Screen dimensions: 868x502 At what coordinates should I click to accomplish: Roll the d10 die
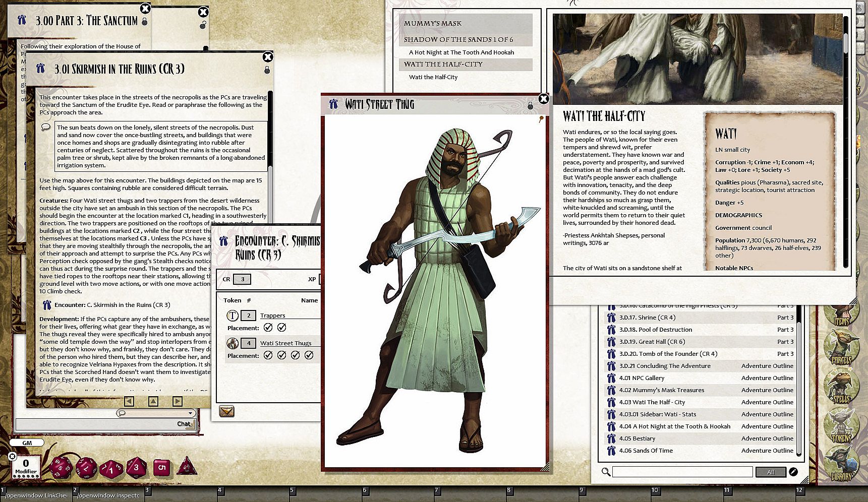tap(111, 469)
